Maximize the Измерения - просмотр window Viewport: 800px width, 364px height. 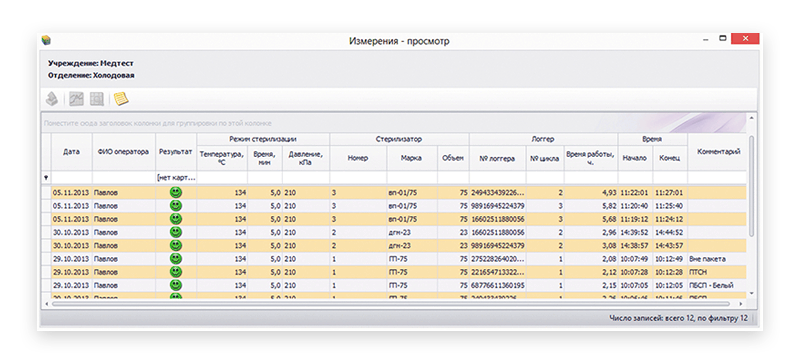coord(722,38)
